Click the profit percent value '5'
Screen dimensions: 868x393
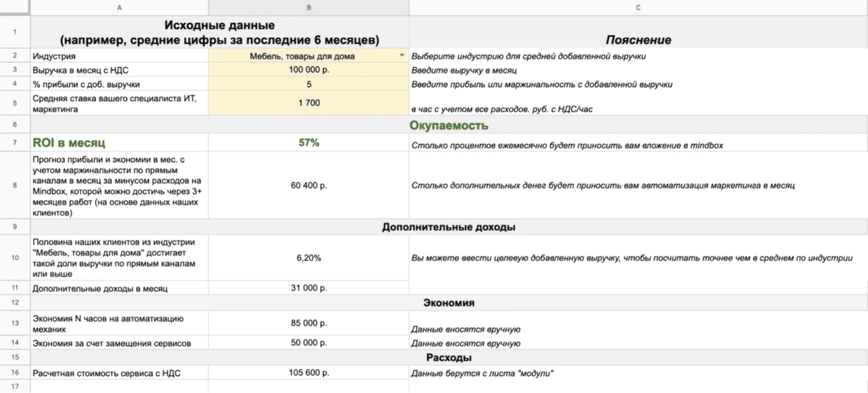coord(309,84)
